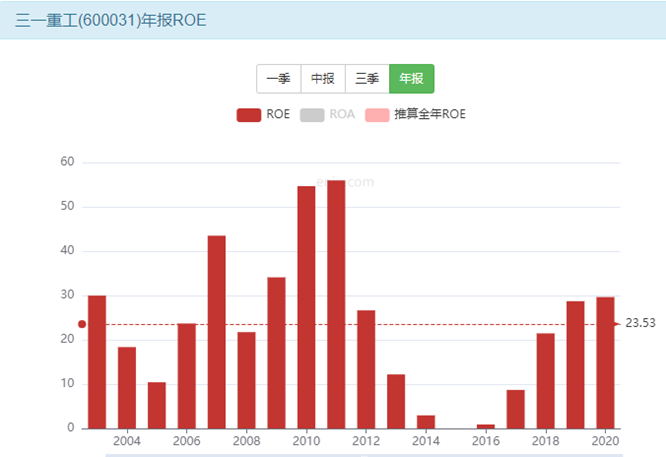Click the dark red ROE legend swatch
Viewport: 666px width, 457px height.
(249, 114)
